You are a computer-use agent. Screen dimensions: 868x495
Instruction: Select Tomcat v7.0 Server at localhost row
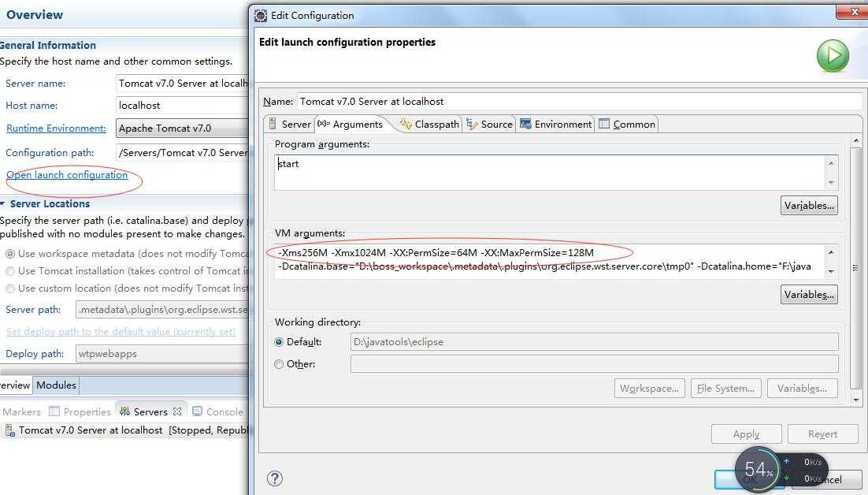point(125,430)
